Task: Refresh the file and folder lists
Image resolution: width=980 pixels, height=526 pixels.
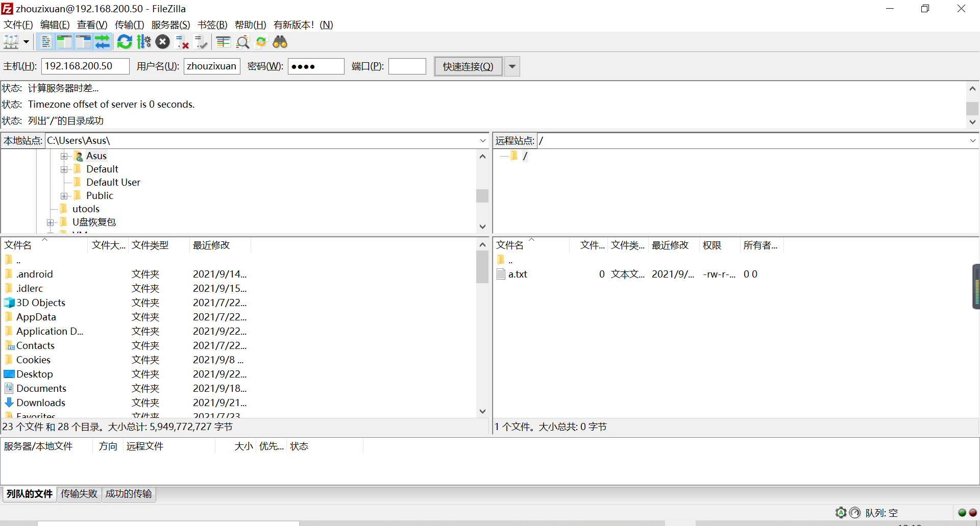Action: coord(125,42)
